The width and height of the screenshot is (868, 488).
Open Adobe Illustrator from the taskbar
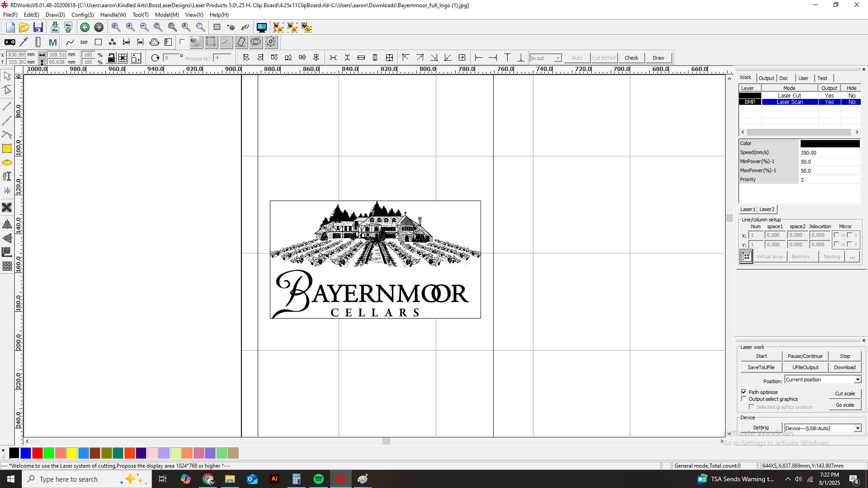pos(274,479)
